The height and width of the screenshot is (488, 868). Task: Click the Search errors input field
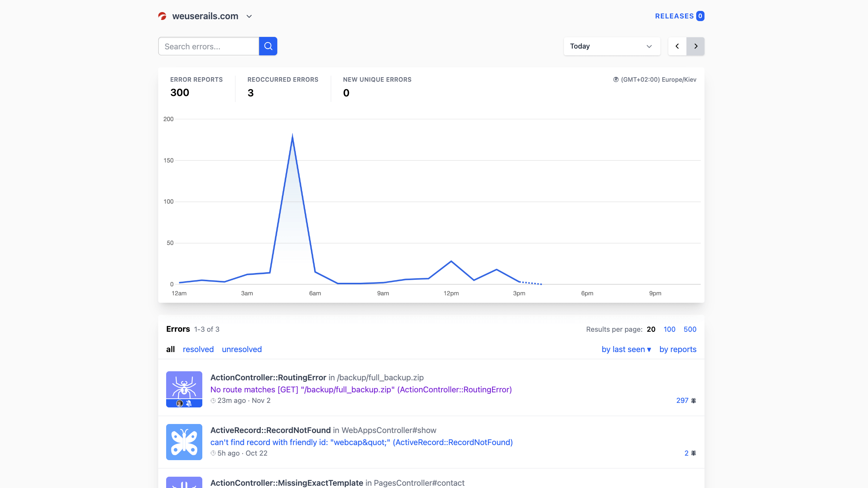click(x=208, y=46)
